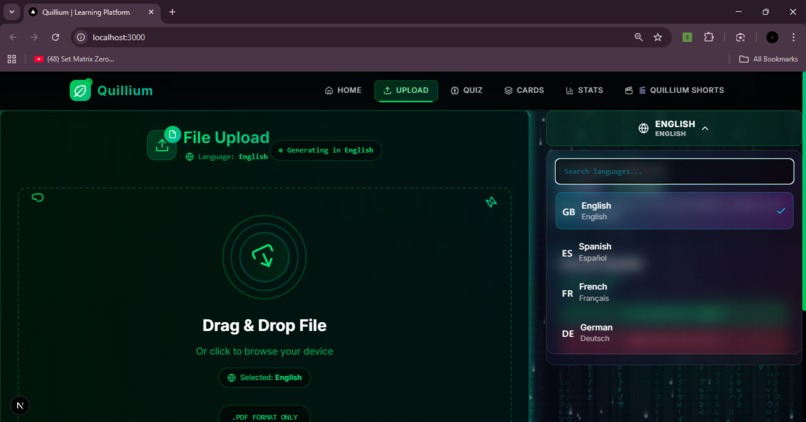Select the Quillium | Learning Platform tab
806x422 pixels.
coord(93,12)
